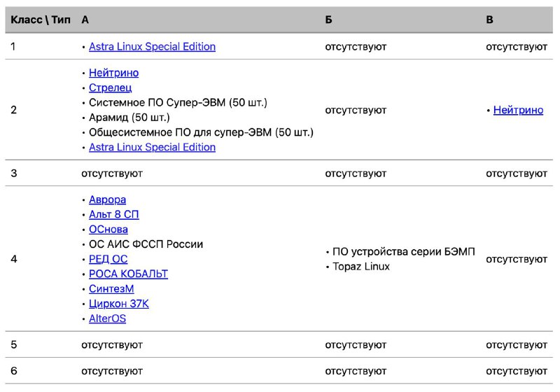Open Astra Linux Special Edition link in class 1
Image resolution: width=560 pixels, height=392 pixels.
(152, 47)
